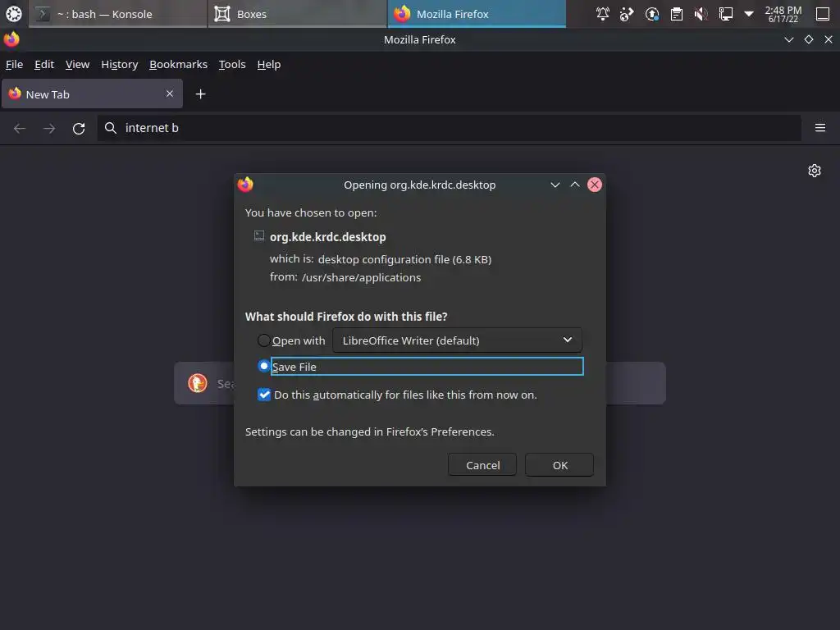
Task: Maximize the Opening org.kde.krdc.desktop dialog
Action: click(x=575, y=185)
